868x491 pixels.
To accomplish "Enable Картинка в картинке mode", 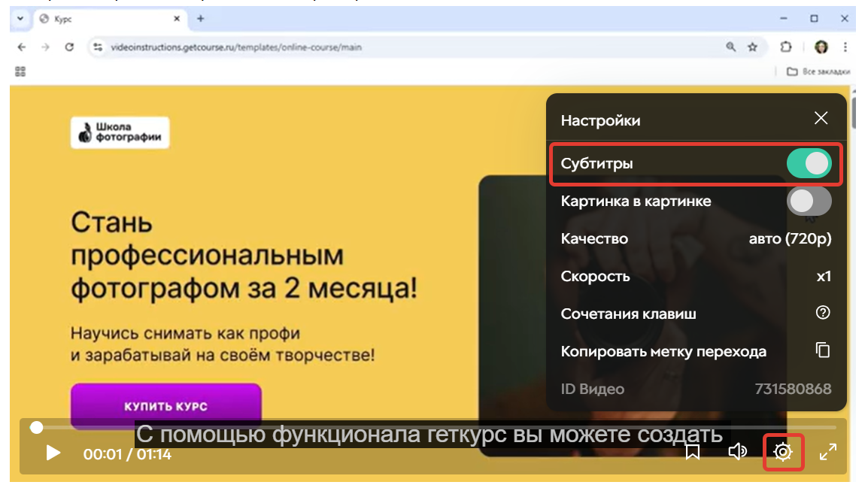I will [809, 201].
